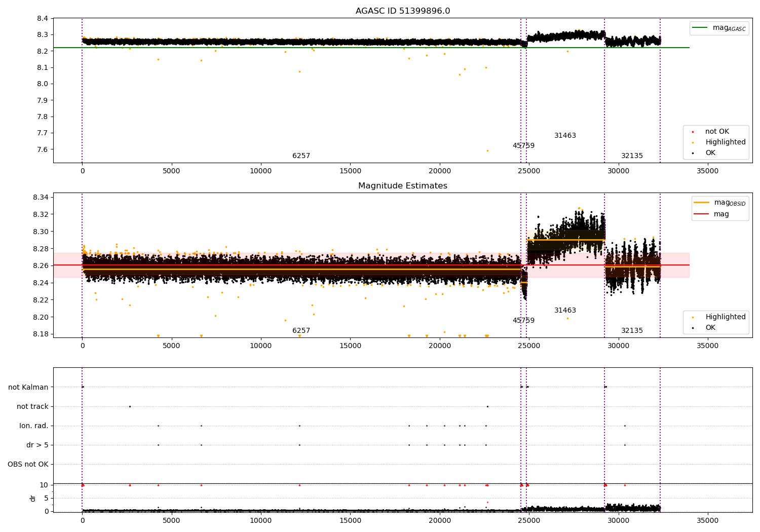760x532 pixels.
Task: Click the 31463 obsid label in middle plot
Action: [565, 311]
